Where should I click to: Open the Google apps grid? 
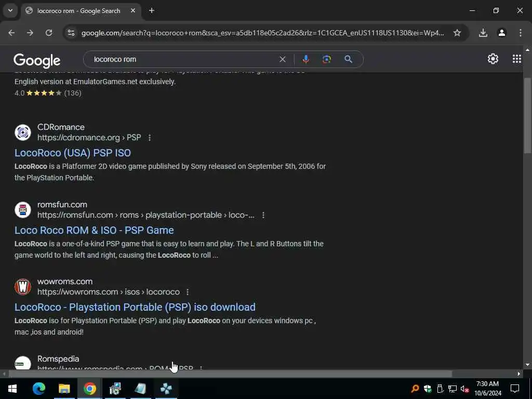pos(517,59)
